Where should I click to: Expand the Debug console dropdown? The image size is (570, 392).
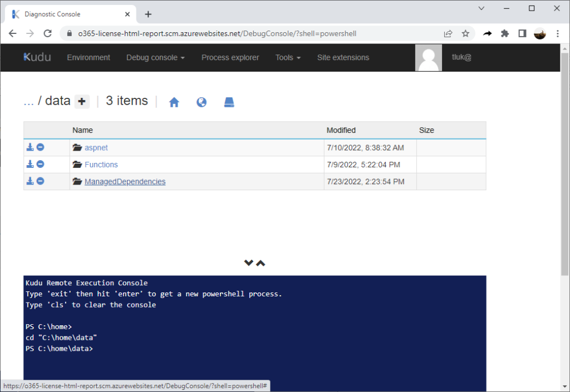pos(156,57)
